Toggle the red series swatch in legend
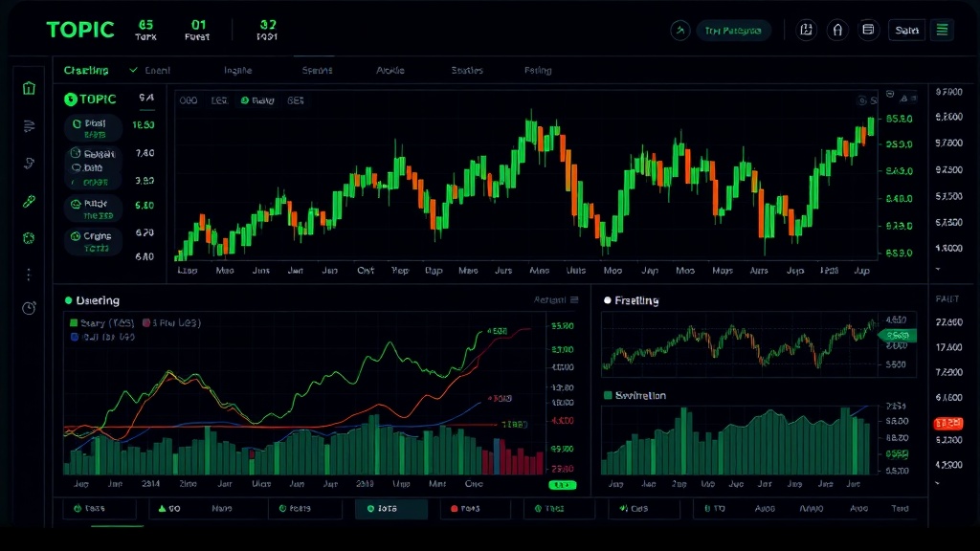The height and width of the screenshot is (551, 980). tap(146, 323)
